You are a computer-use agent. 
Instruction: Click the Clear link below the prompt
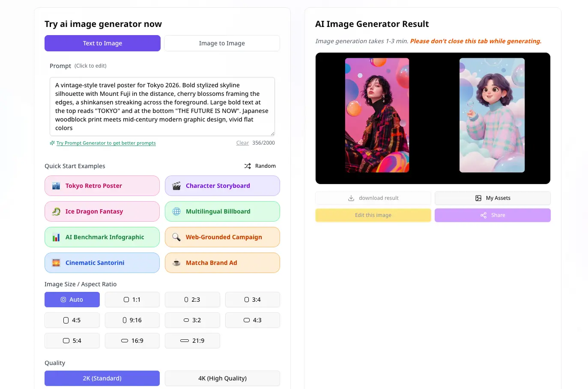tap(242, 143)
